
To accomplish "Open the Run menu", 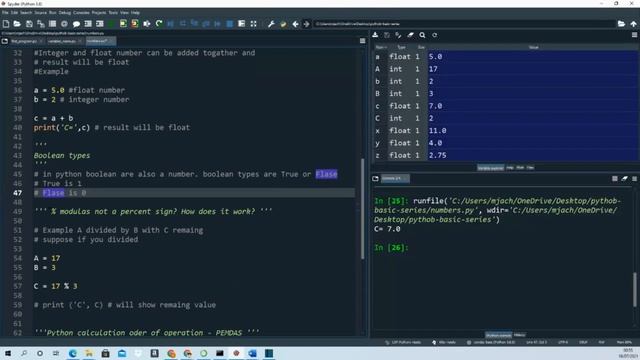I will [x=53, y=13].
